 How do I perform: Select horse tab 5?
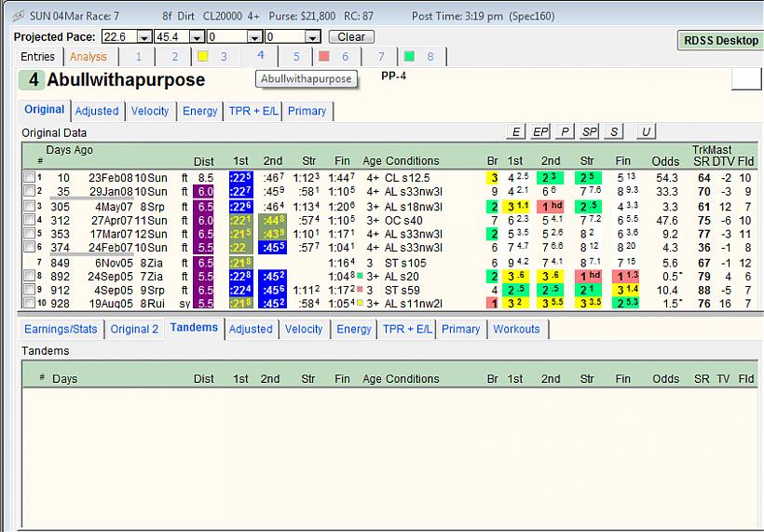(296, 57)
